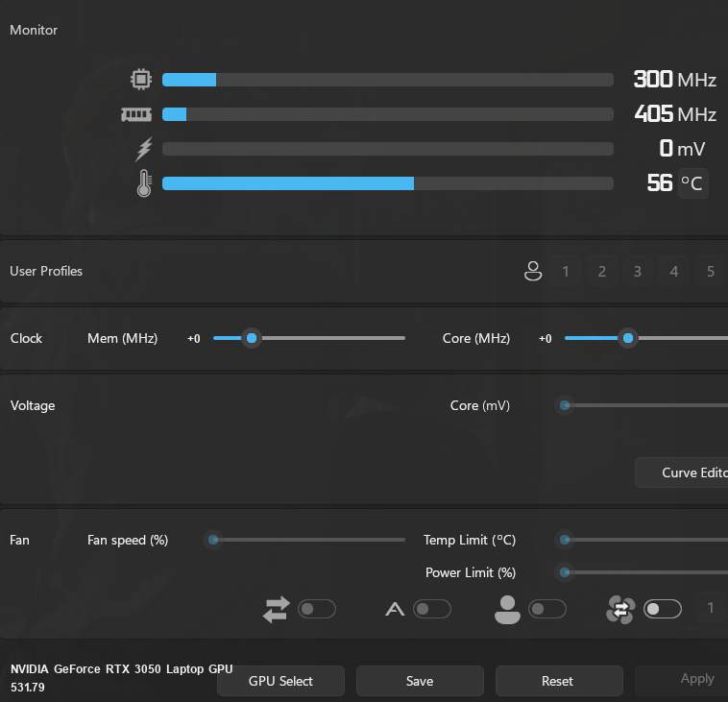Select user profile 4

click(673, 271)
